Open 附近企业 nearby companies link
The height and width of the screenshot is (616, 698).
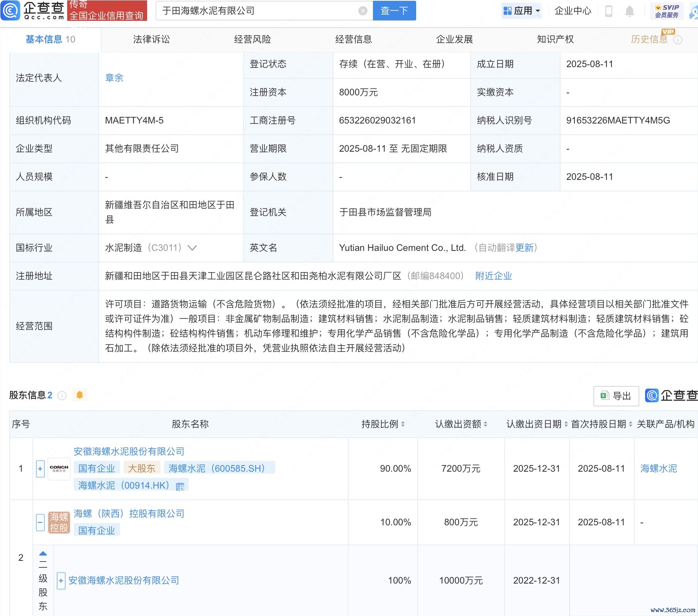pyautogui.click(x=493, y=276)
